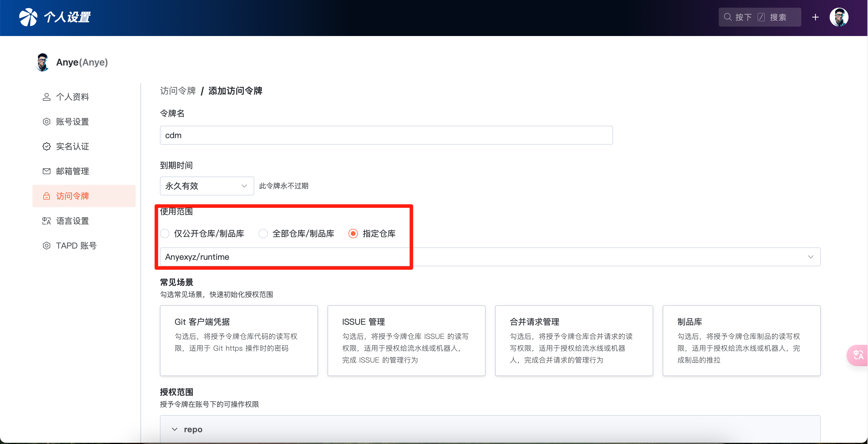The image size is (868, 444).
Task: Open the 永久有效 expiry dropdown
Action: pos(207,186)
